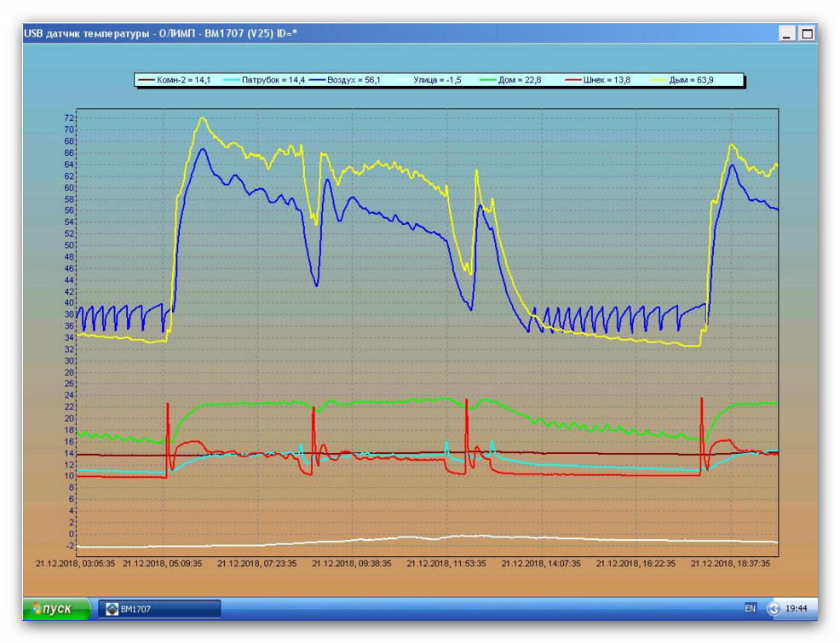Click the BM1707 app icon in taskbar
The height and width of the screenshot is (643, 840).
click(112, 609)
